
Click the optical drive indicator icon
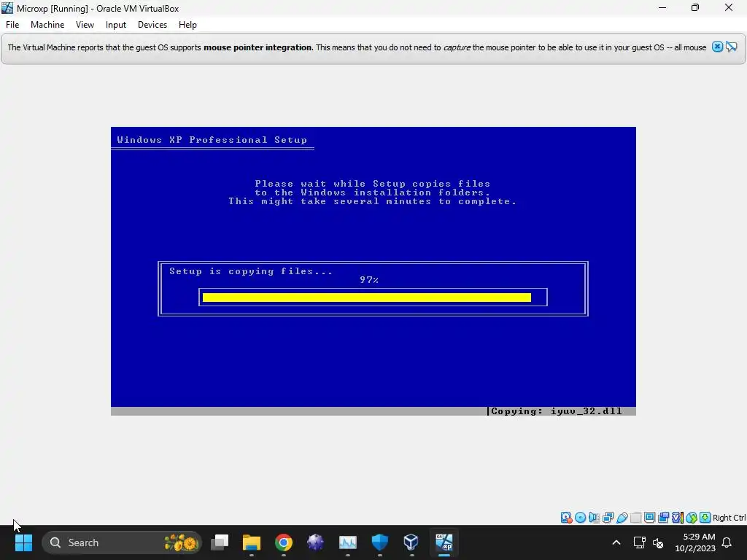[580, 518]
